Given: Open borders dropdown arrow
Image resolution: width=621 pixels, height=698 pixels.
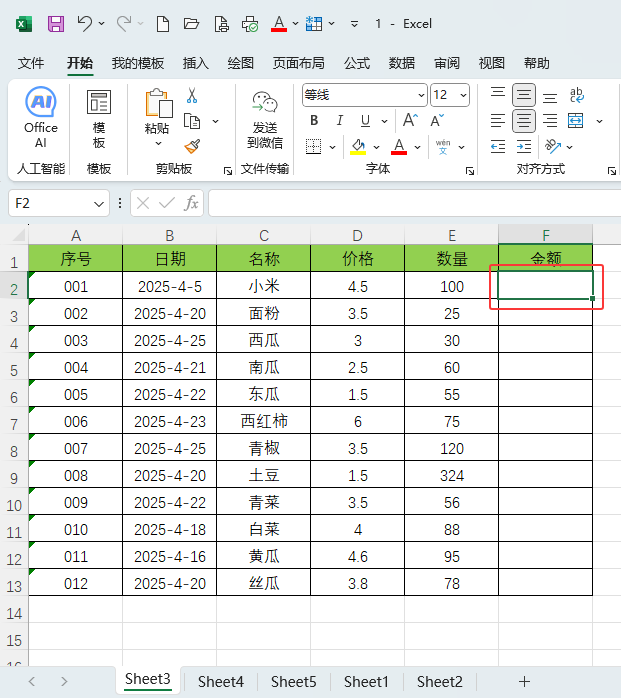Looking at the screenshot, I should coord(333,147).
